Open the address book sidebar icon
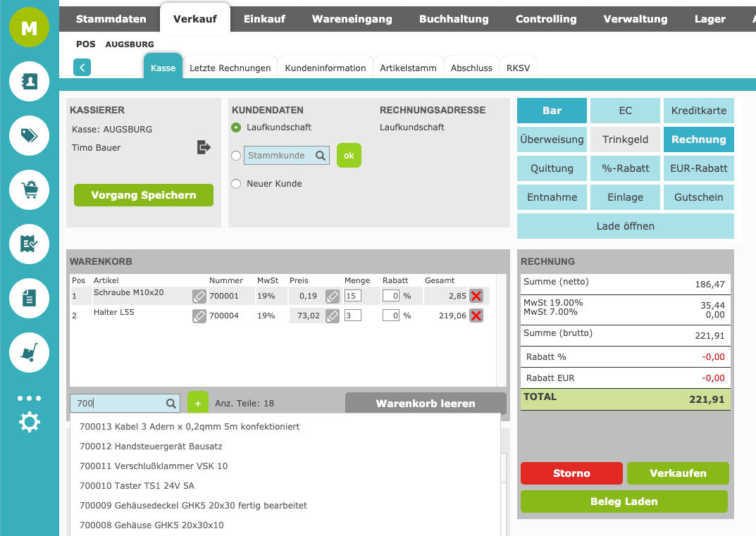This screenshot has height=536, width=756. click(29, 82)
